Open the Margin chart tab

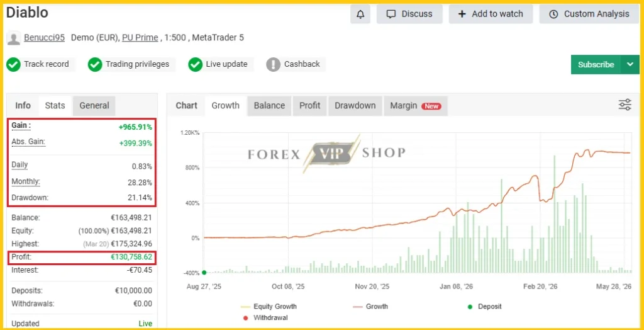coord(416,106)
